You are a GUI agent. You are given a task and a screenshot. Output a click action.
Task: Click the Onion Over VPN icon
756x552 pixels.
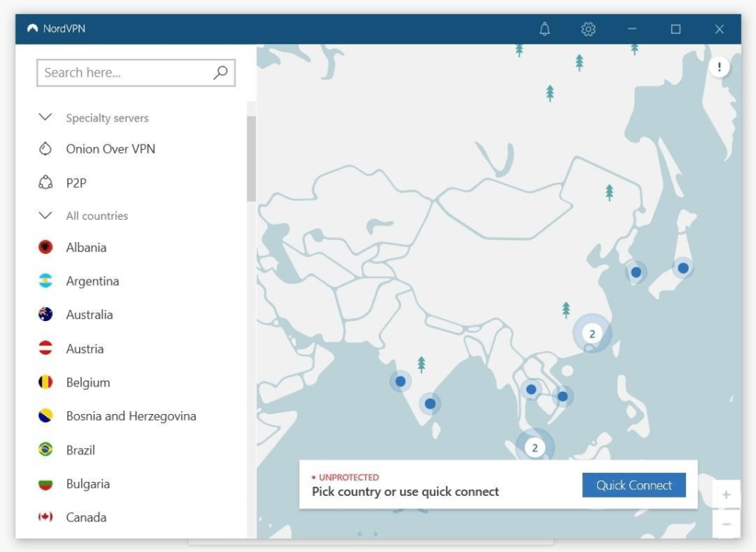[45, 148]
